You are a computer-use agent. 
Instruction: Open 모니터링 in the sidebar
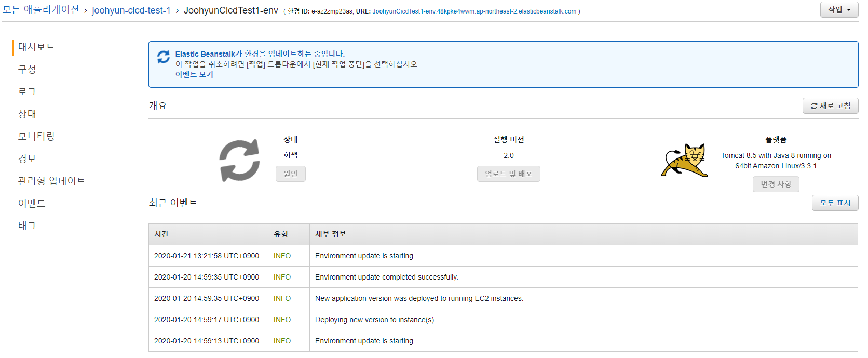(36, 137)
